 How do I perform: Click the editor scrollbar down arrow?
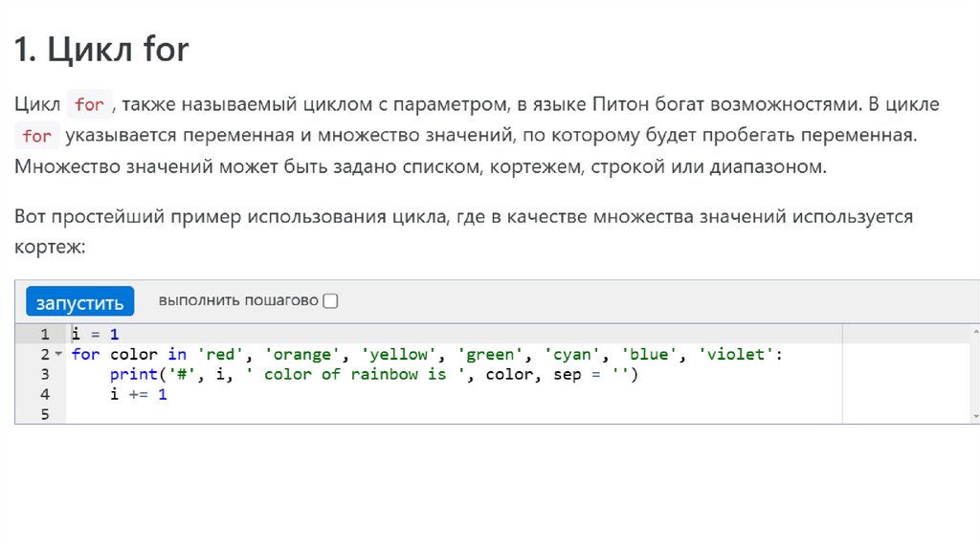(975, 416)
